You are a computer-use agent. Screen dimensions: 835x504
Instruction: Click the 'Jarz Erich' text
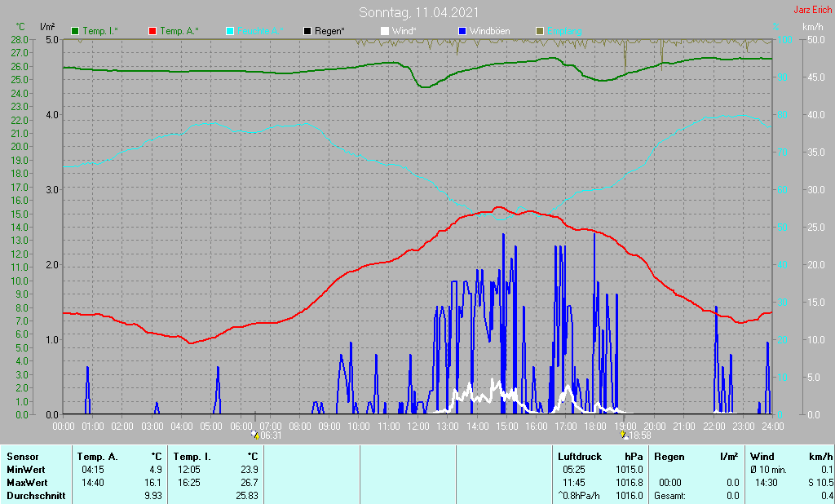(813, 10)
